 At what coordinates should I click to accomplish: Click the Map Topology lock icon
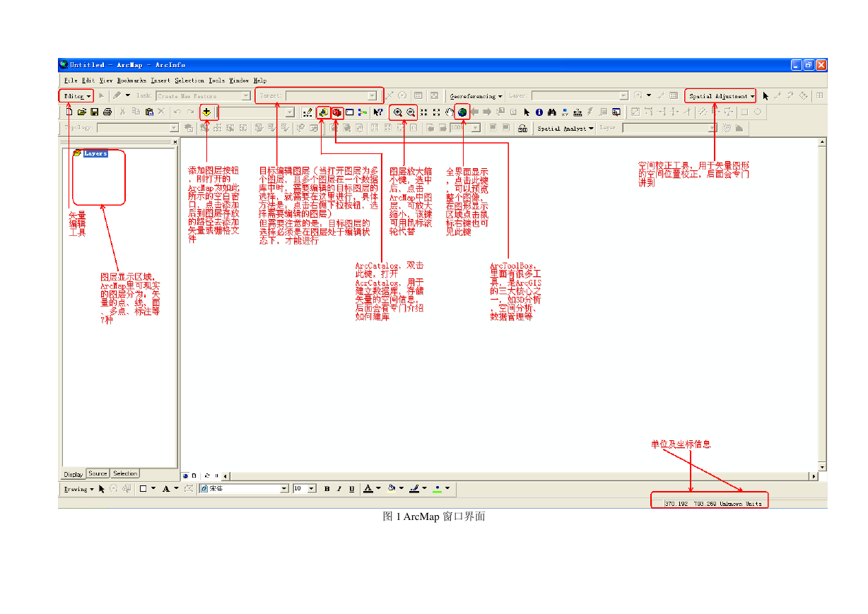522,129
